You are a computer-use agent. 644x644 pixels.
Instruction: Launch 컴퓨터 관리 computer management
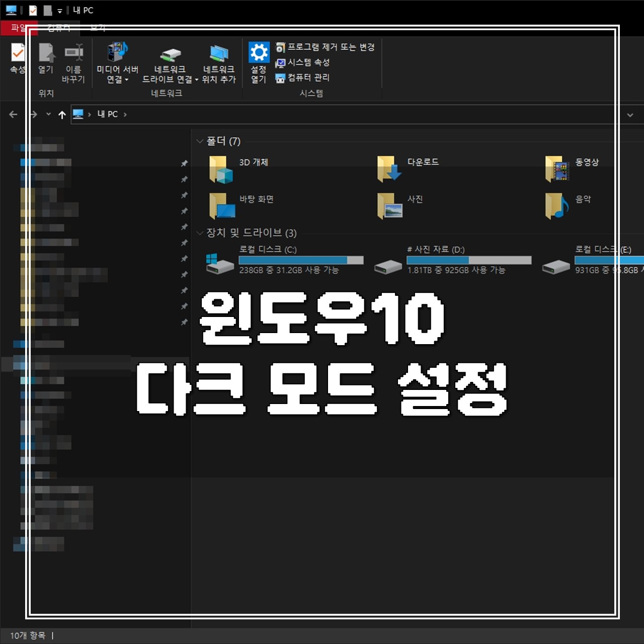[302, 77]
